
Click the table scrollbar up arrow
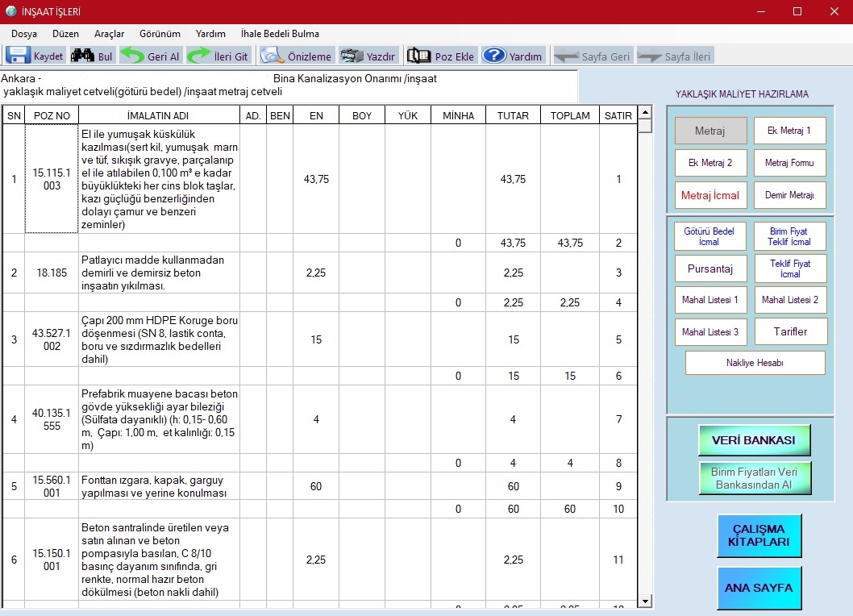(644, 112)
